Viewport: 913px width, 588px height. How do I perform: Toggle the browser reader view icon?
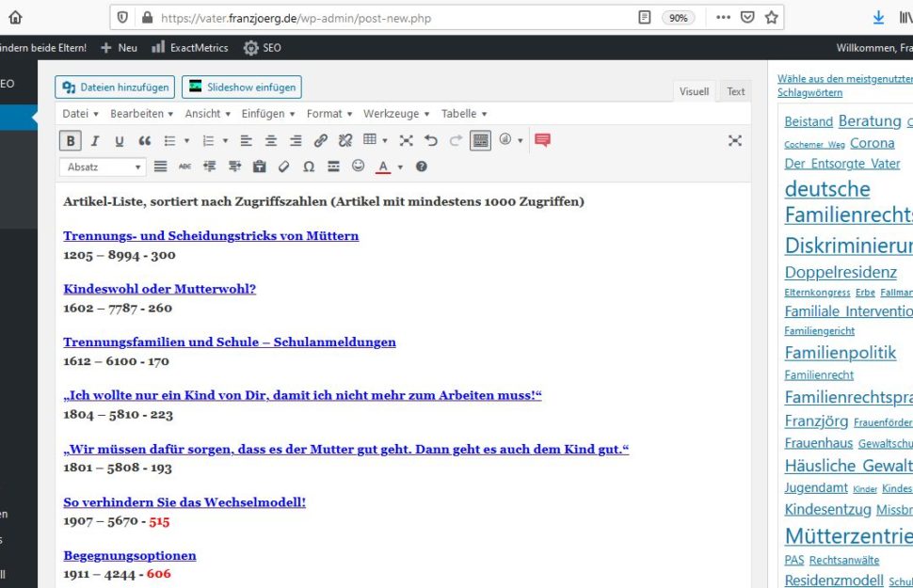click(x=645, y=18)
